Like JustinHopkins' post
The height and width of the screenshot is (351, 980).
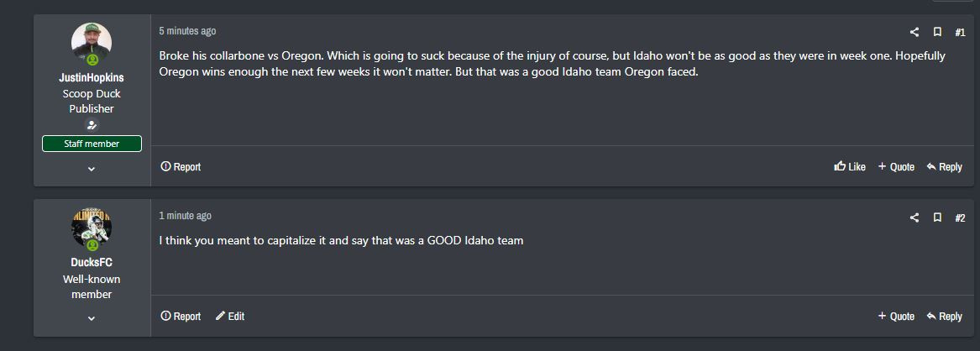[850, 167]
